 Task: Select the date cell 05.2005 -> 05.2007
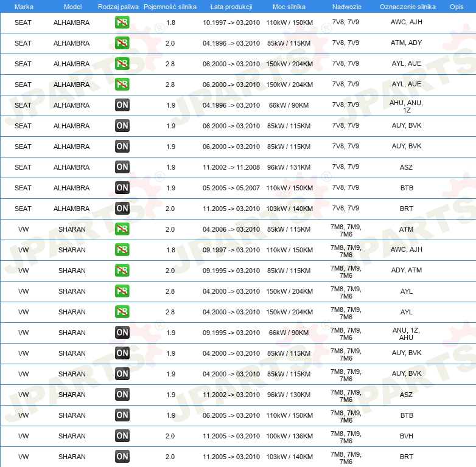point(231,188)
